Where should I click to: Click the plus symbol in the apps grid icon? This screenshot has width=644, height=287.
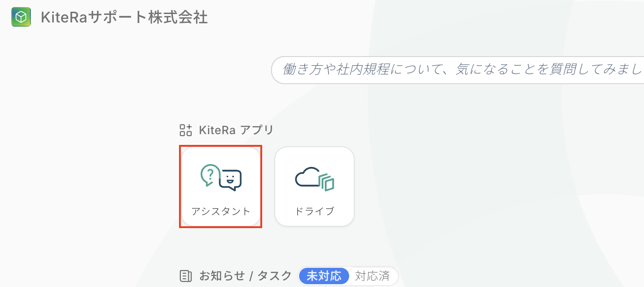pyautogui.click(x=189, y=127)
